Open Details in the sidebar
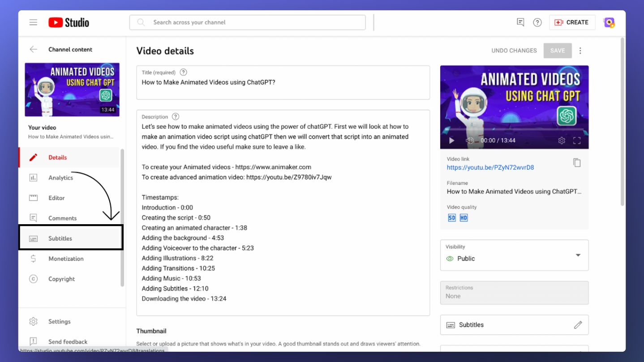 pyautogui.click(x=69, y=158)
